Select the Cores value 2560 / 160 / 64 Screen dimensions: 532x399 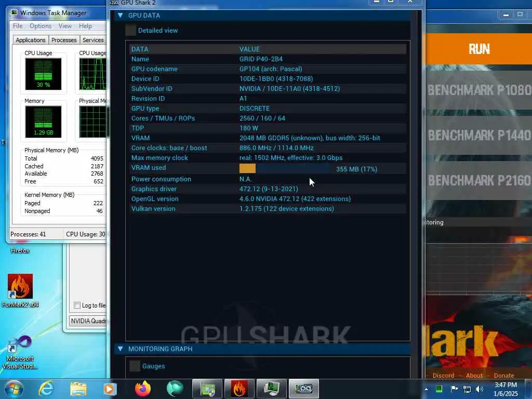pyautogui.click(x=262, y=118)
